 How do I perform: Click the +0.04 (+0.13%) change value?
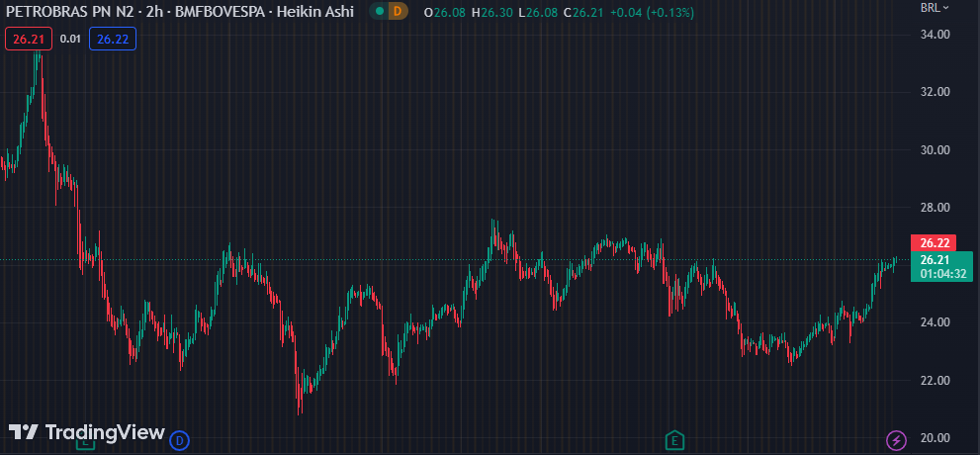pyautogui.click(x=652, y=12)
